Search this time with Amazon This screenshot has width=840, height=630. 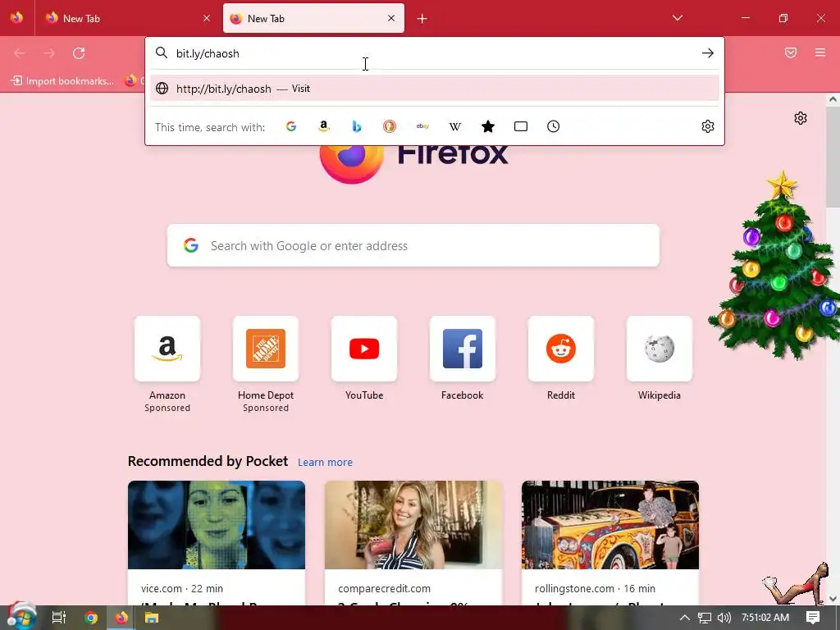pos(323,126)
